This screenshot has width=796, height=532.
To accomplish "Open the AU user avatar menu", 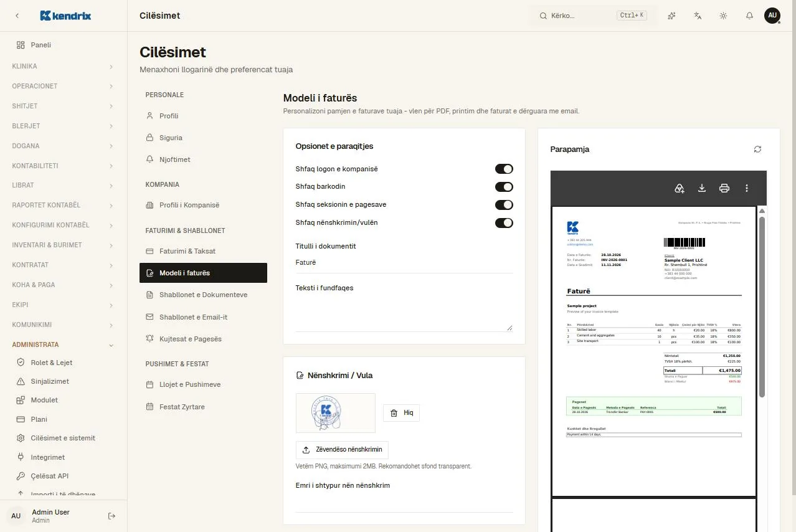I will click(x=772, y=16).
